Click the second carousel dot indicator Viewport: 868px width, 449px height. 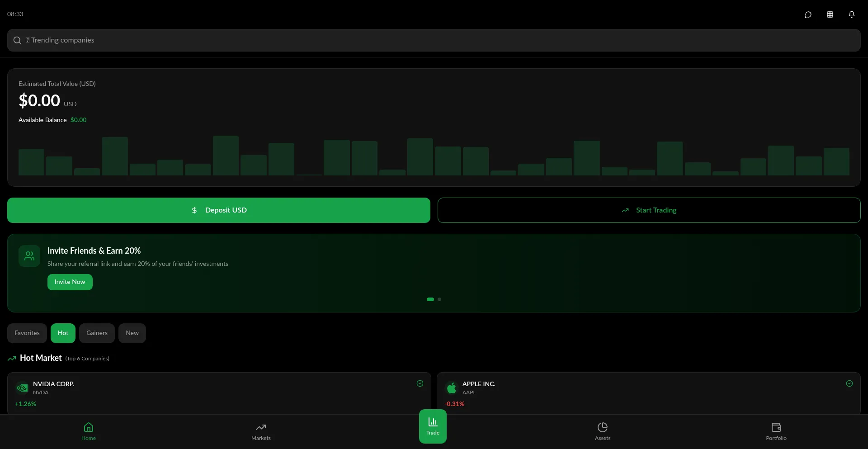coord(439,299)
